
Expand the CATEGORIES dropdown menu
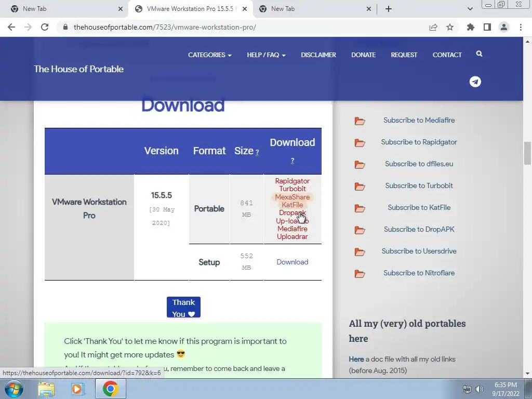pyautogui.click(x=210, y=55)
